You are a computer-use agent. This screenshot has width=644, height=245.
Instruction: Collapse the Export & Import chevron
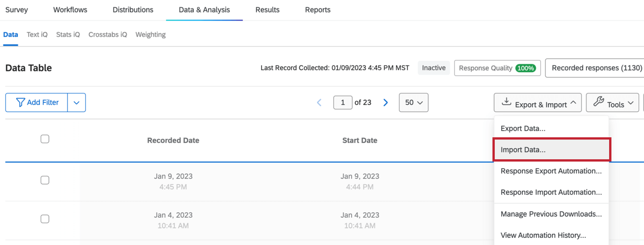pos(573,102)
